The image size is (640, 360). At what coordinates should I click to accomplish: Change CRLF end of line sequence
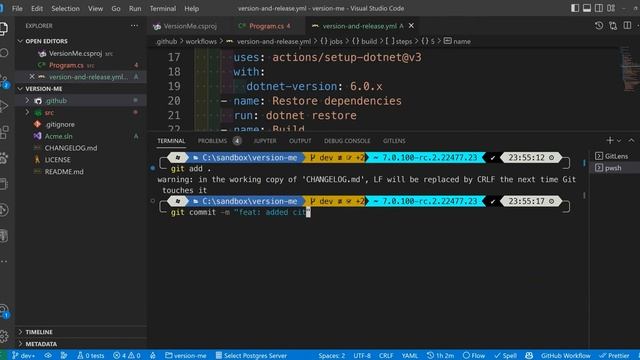[386, 356]
